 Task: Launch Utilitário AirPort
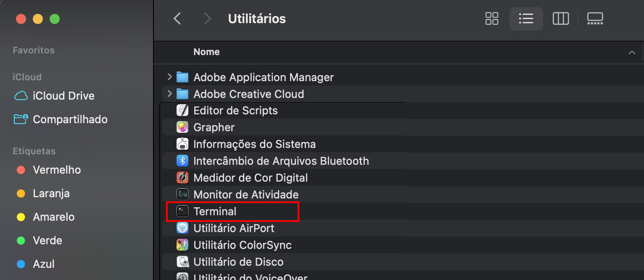tap(234, 228)
